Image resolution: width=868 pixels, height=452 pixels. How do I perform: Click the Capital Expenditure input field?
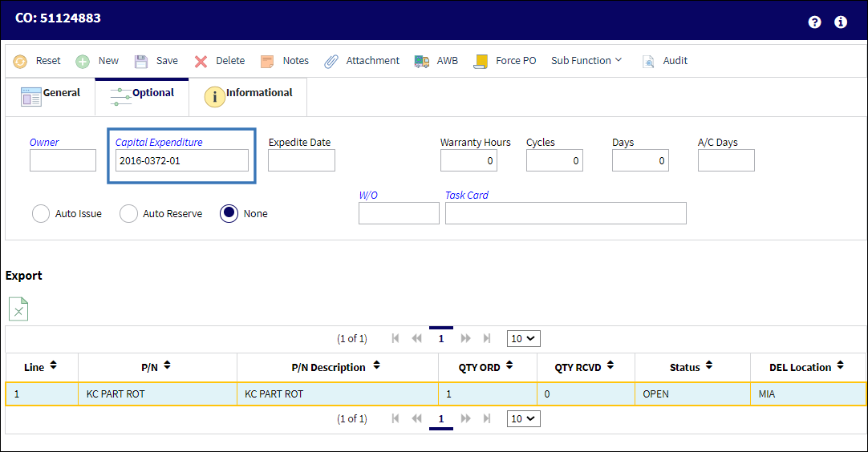pyautogui.click(x=182, y=160)
